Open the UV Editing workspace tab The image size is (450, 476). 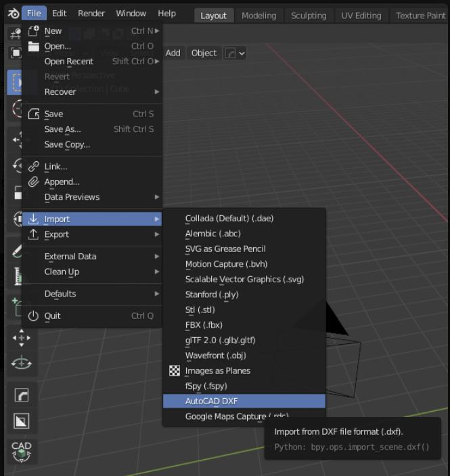362,16
